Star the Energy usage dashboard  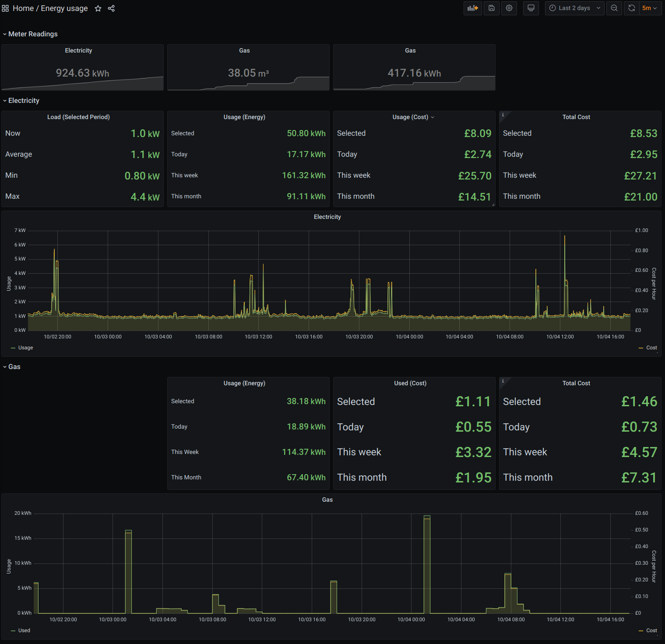coord(98,8)
